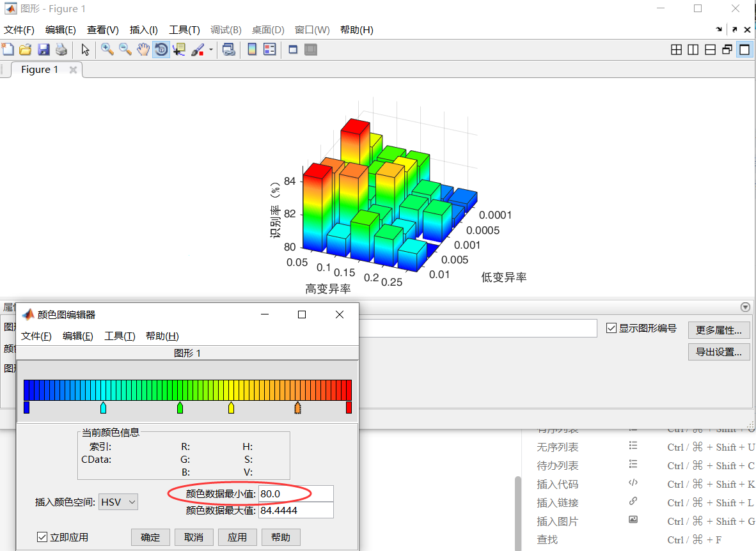The image size is (756, 551).
Task: Click the 导出设置... button
Action: (719, 352)
